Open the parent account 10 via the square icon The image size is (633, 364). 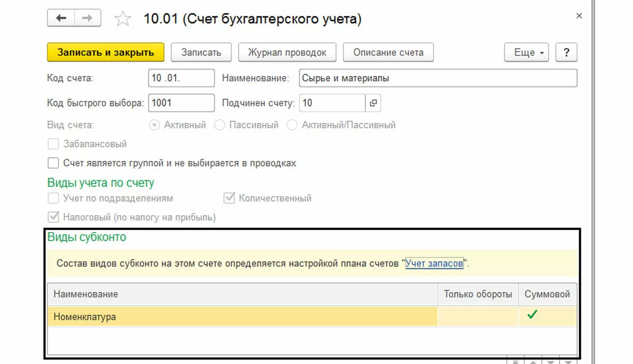coord(373,103)
